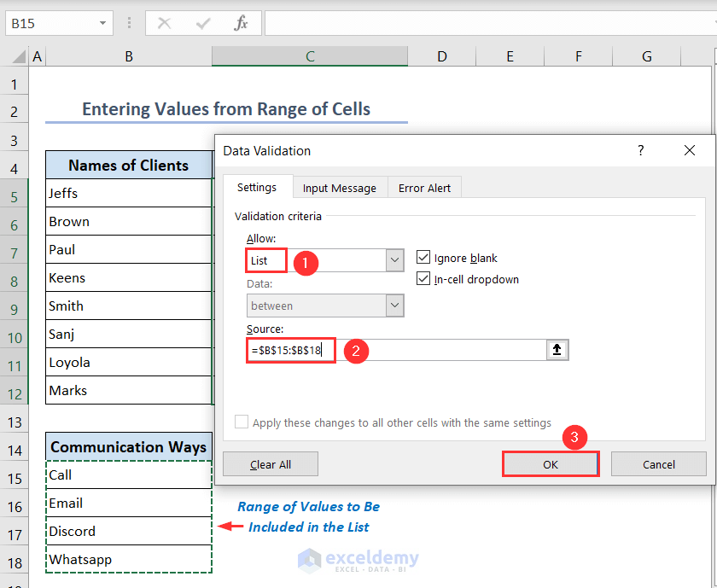Open the Error Alert tab

coord(424,188)
